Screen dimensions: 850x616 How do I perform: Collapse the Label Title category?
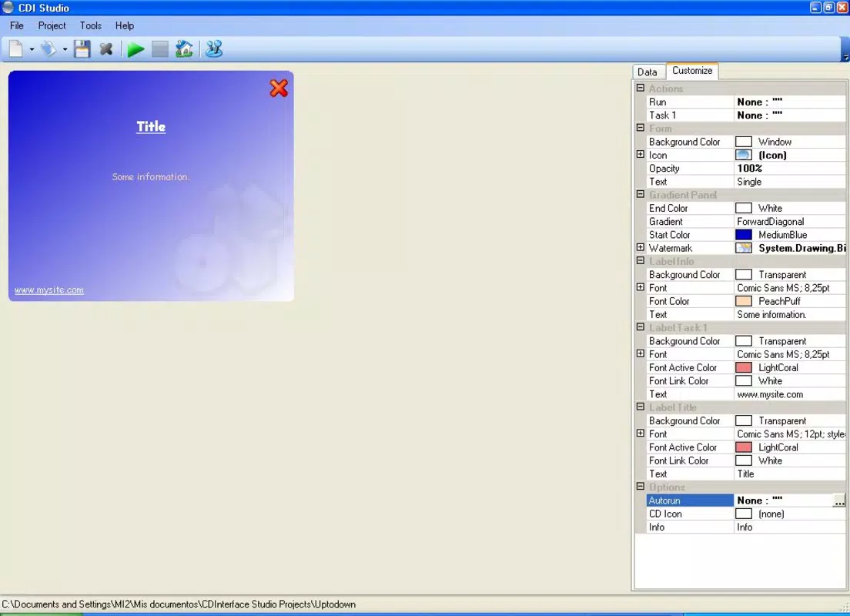(641, 407)
